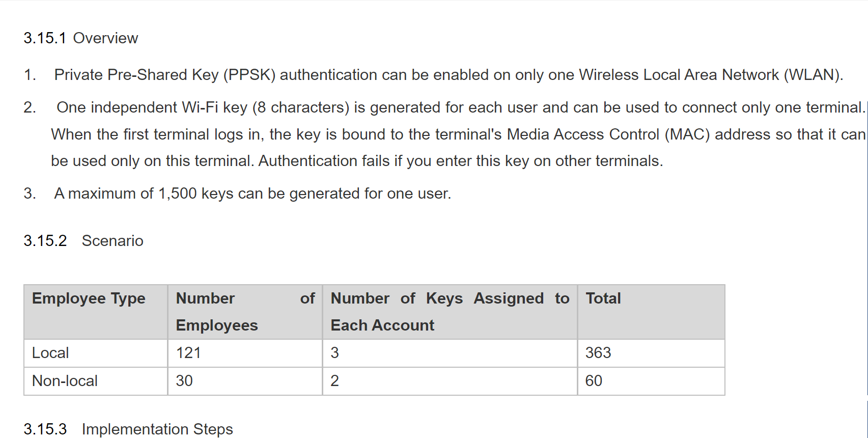Viewport: 868px width, 438px height.
Task: Select the Non-local employee type cell
Action: [x=96, y=381]
